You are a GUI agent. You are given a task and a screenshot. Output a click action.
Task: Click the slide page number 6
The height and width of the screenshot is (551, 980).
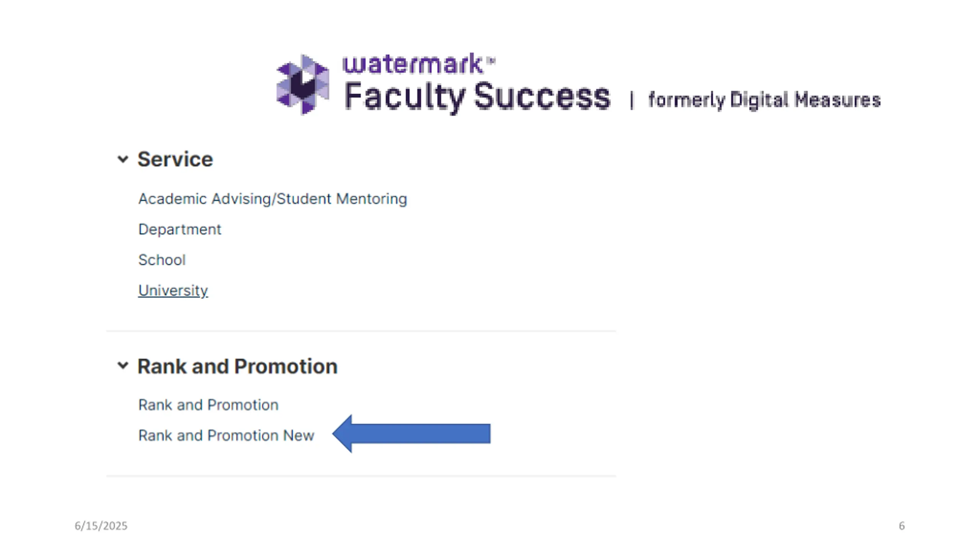tap(902, 526)
